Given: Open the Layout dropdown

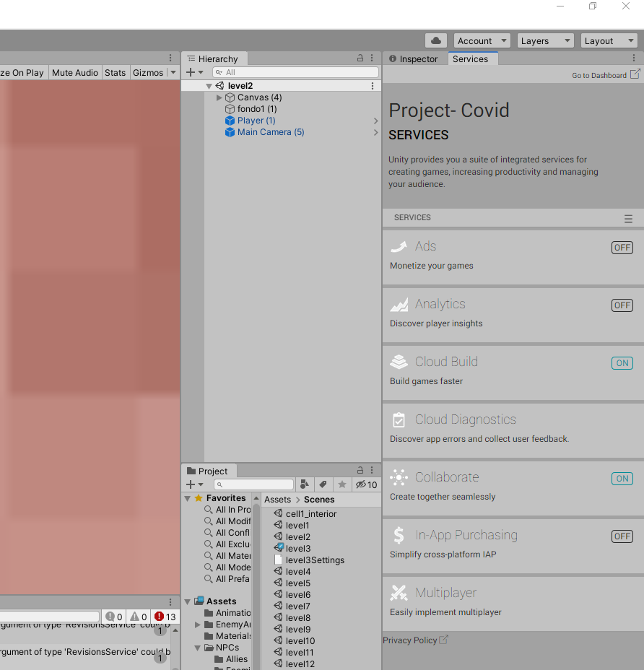Looking at the screenshot, I should point(609,40).
